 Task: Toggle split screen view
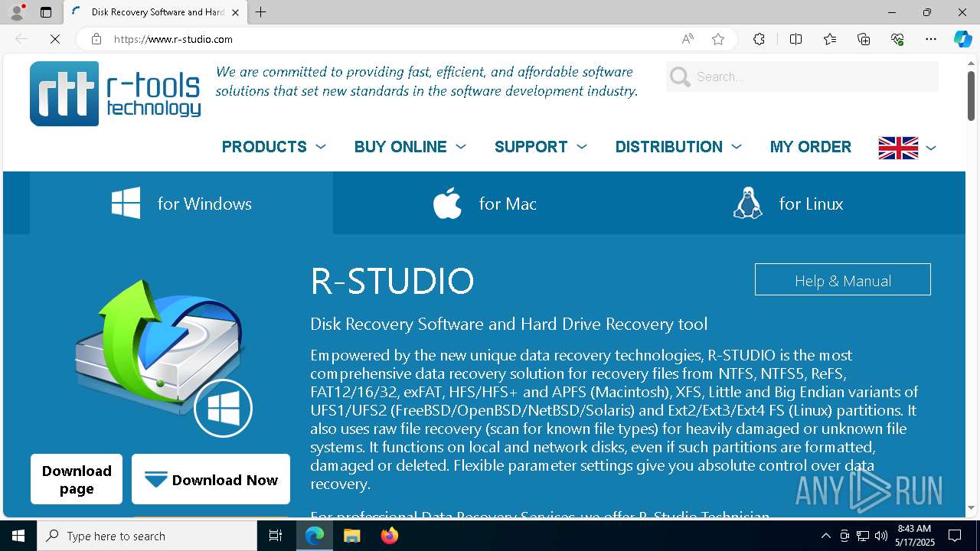tap(795, 39)
